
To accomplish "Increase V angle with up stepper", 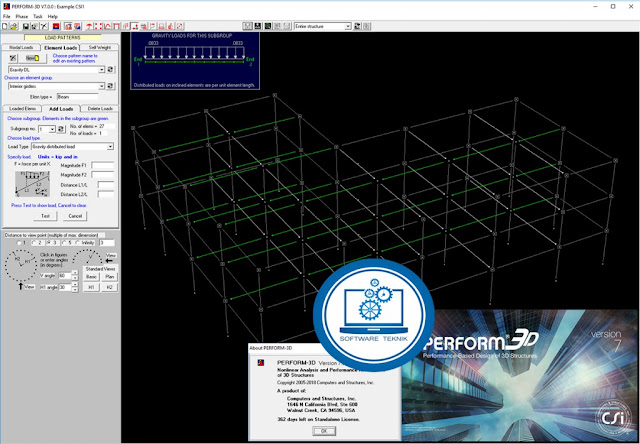I will point(75,273).
